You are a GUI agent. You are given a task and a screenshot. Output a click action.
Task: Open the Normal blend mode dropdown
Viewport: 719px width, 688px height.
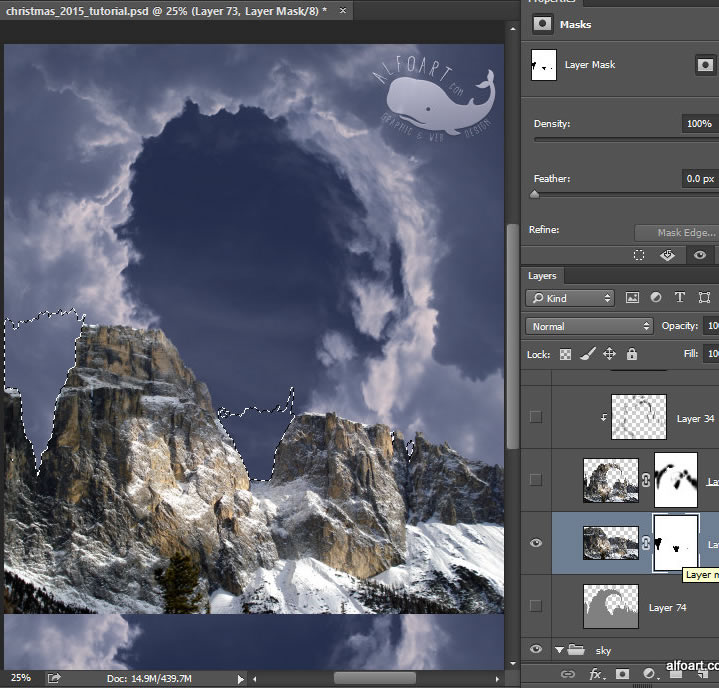[x=590, y=326]
